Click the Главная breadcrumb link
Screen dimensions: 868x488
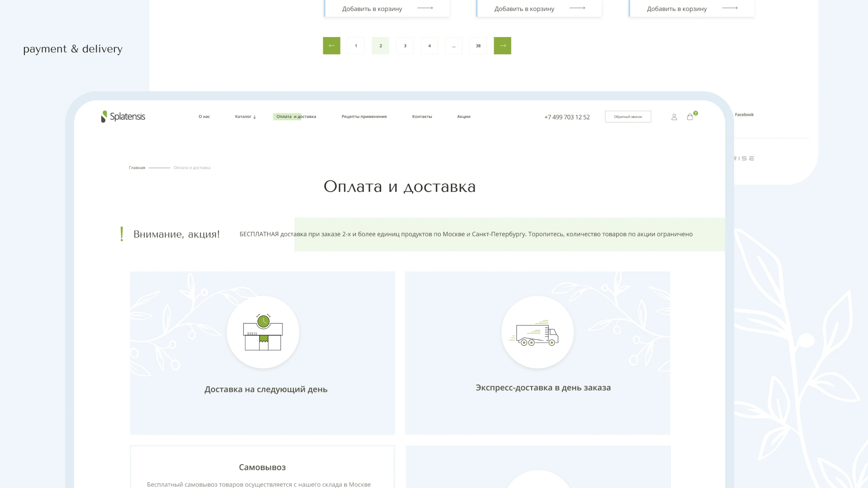[x=137, y=168]
